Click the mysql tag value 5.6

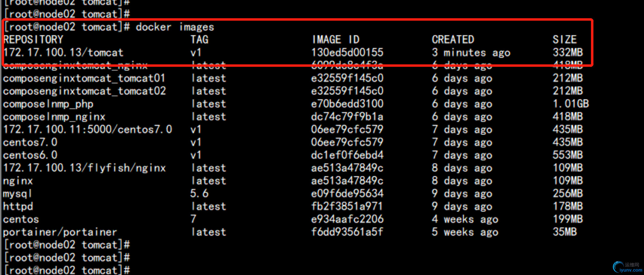click(199, 194)
